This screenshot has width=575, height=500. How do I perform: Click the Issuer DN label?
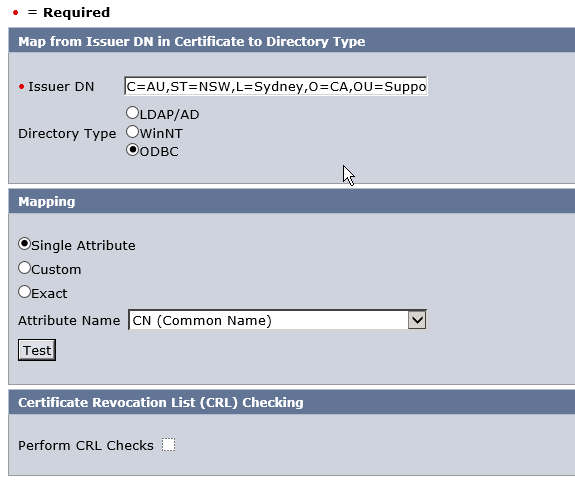pyautogui.click(x=61, y=87)
